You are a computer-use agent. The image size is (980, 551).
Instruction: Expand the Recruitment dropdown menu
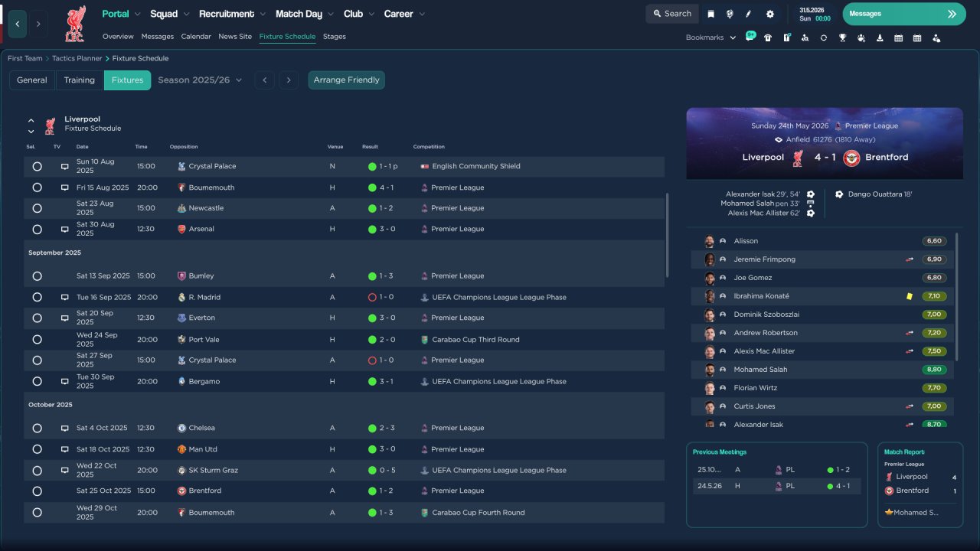point(232,14)
